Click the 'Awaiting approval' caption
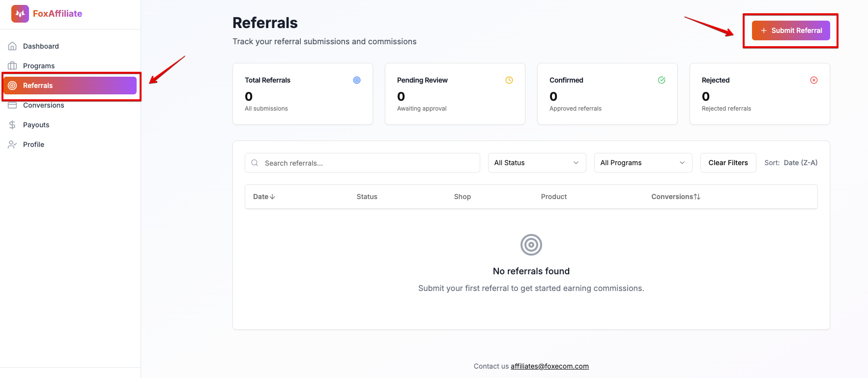The width and height of the screenshot is (868, 378). tap(422, 109)
